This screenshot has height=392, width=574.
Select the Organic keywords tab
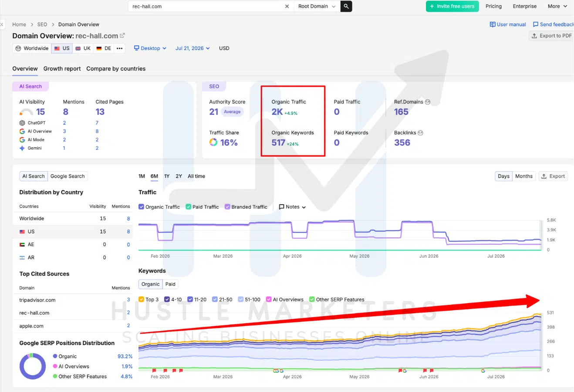pos(150,284)
